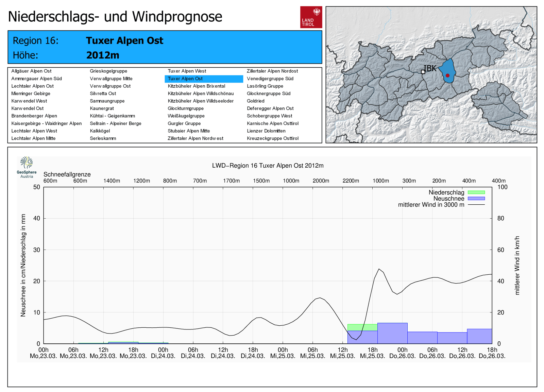
Task: Click the green Niederschlag legend swatch
Action: 476,192
